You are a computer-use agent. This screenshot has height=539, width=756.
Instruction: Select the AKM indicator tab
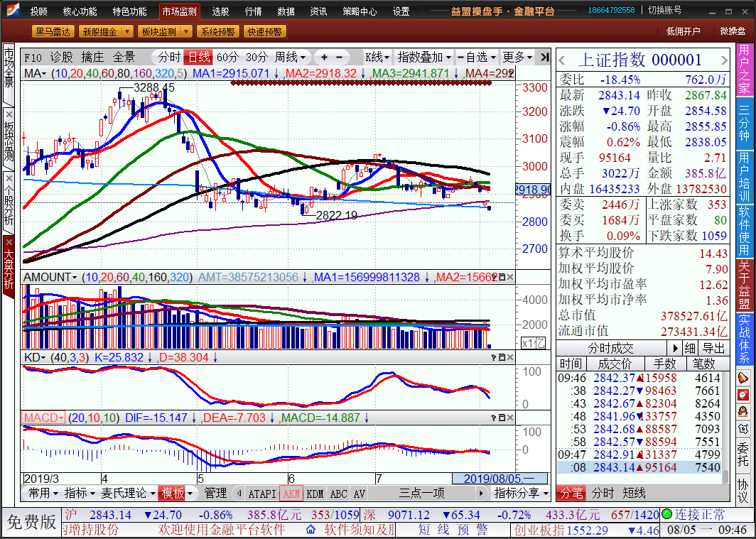tap(292, 494)
